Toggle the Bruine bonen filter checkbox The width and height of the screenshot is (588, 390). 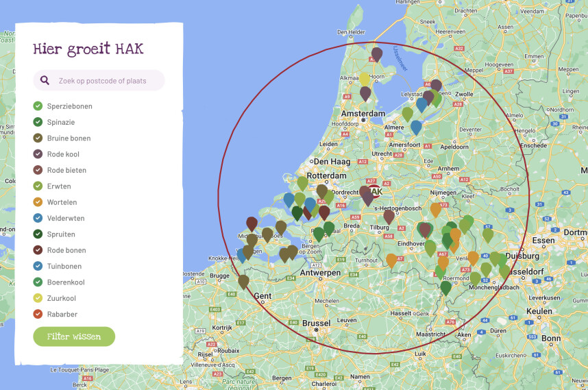coord(38,138)
